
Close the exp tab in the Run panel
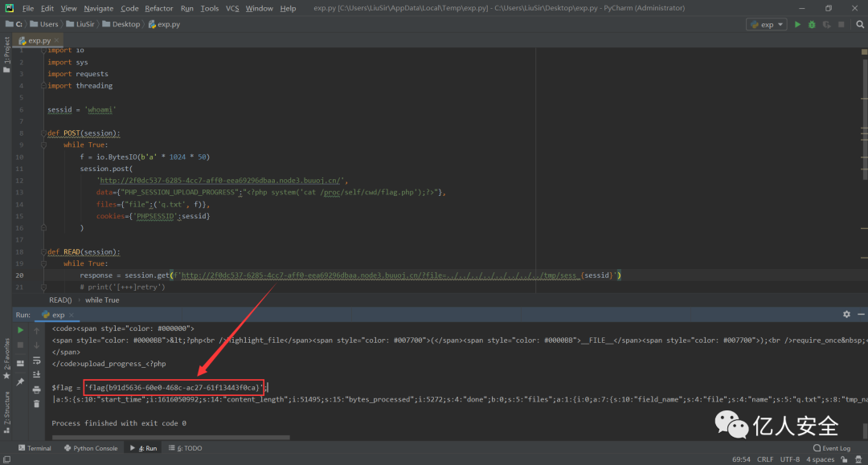72,315
